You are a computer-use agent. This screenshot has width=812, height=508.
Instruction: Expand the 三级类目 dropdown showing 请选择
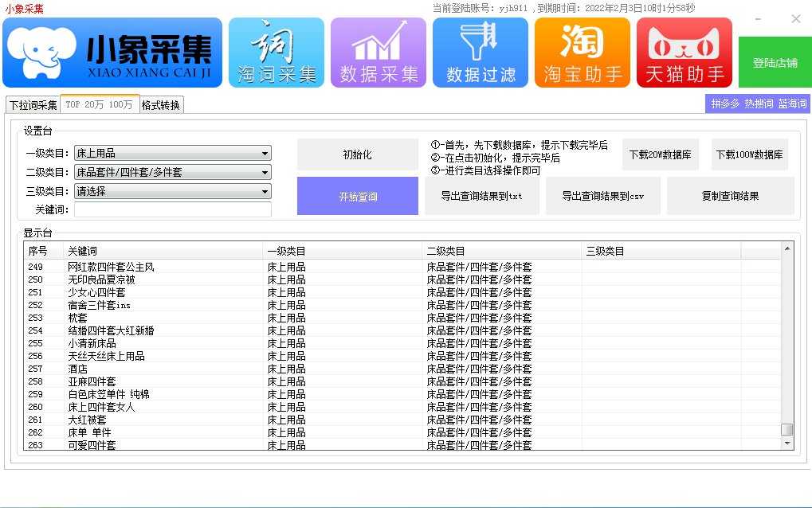(173, 191)
